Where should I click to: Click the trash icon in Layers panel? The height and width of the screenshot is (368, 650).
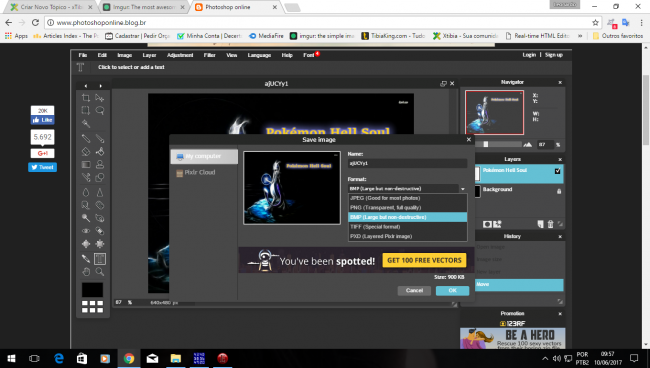(551, 224)
